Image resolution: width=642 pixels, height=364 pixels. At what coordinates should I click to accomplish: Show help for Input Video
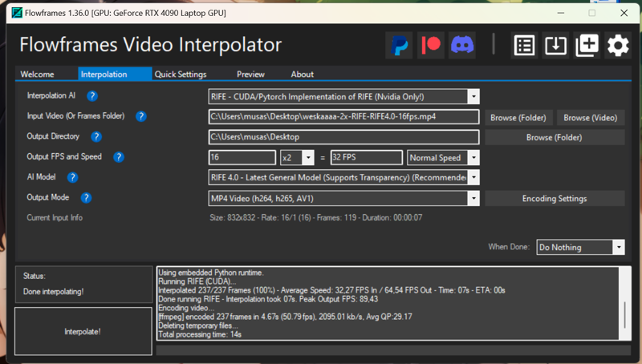(x=141, y=116)
